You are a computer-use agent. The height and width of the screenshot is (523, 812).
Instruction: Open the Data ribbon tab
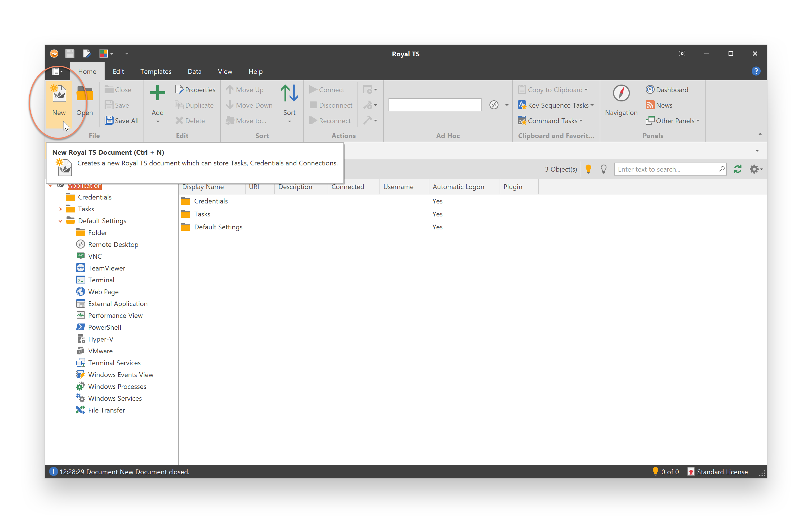click(194, 71)
